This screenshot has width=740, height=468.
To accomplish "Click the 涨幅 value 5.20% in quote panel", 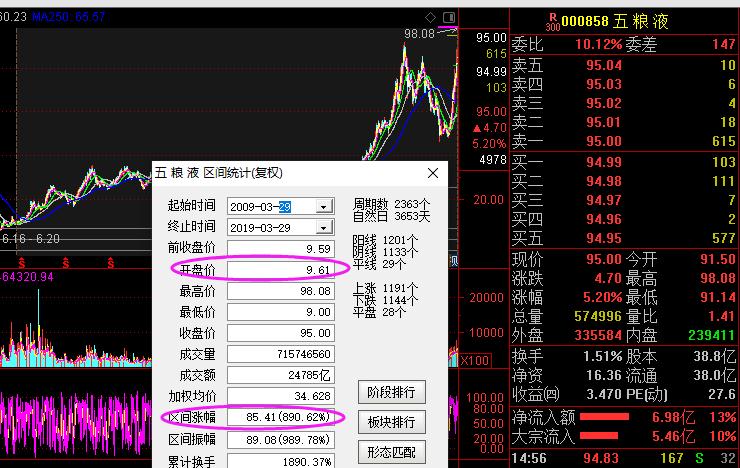I will click(x=602, y=297).
